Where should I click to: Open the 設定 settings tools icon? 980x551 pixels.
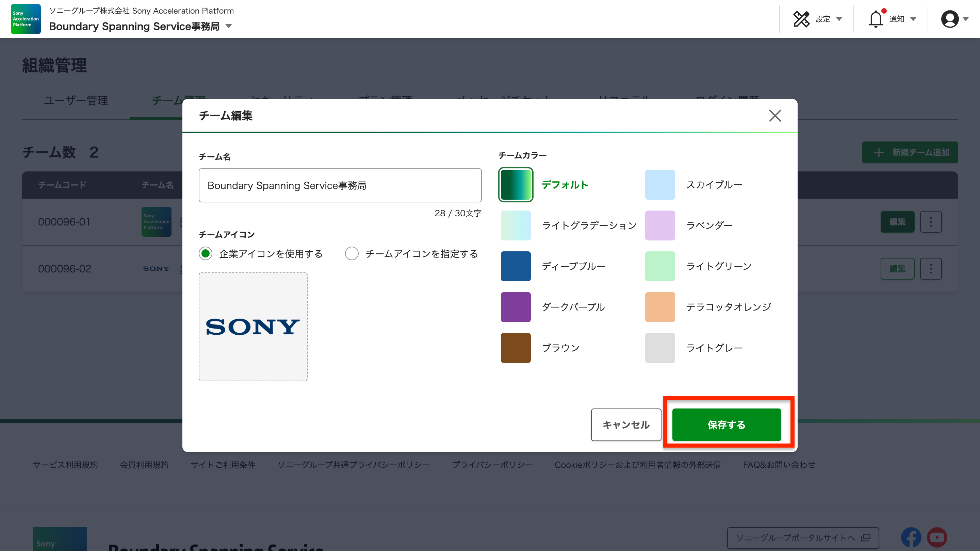[x=802, y=19]
